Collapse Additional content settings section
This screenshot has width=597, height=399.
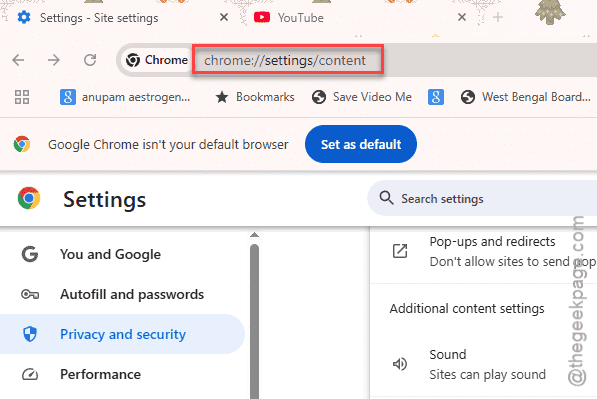click(467, 308)
